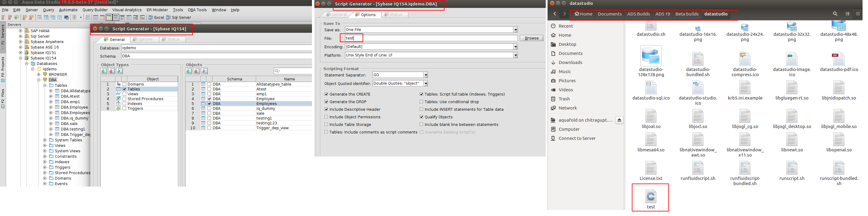Click check-all icon under Object Types
The image size is (868, 216).
[x=104, y=71]
